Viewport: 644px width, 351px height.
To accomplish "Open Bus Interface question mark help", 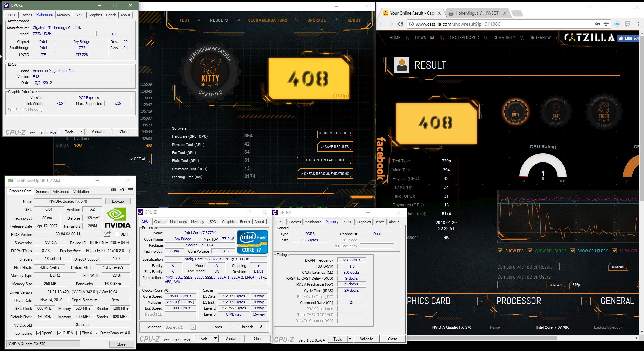I will [129, 251].
